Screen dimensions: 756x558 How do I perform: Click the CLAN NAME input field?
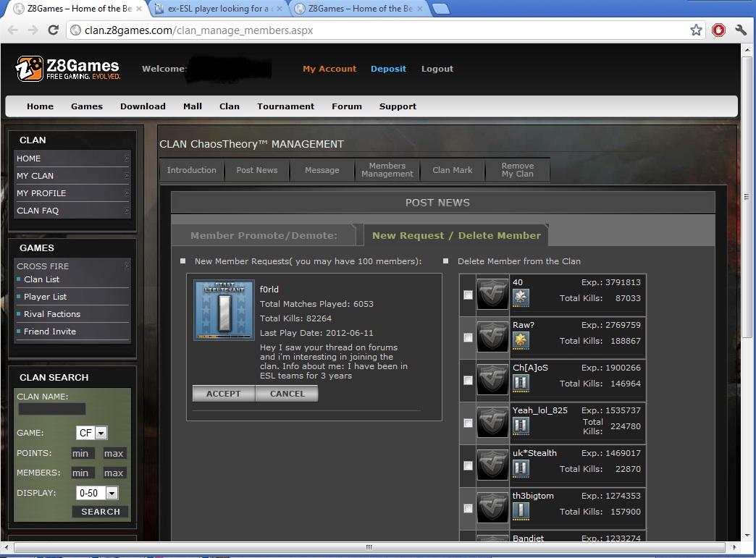pyautogui.click(x=51, y=409)
